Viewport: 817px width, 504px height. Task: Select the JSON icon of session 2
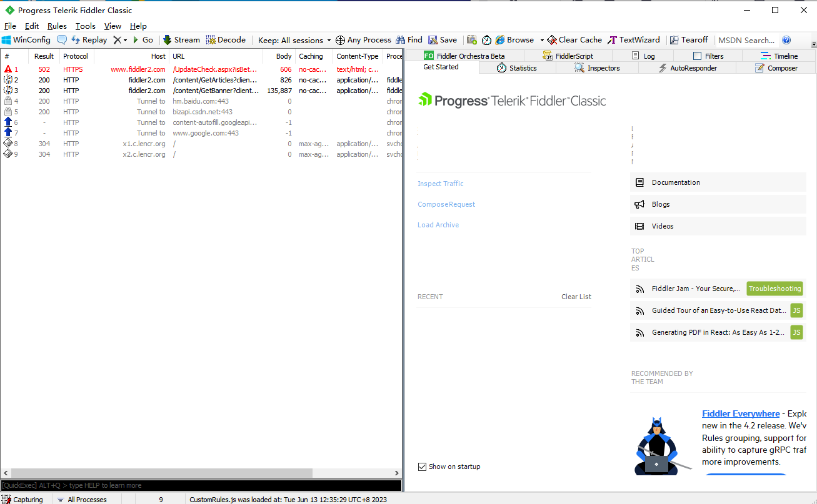click(8, 80)
